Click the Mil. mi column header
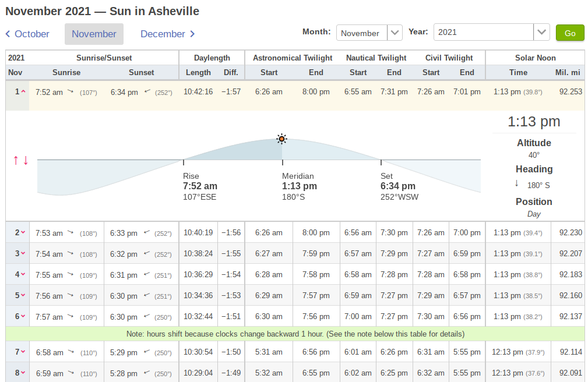The image size is (588, 382). click(568, 72)
